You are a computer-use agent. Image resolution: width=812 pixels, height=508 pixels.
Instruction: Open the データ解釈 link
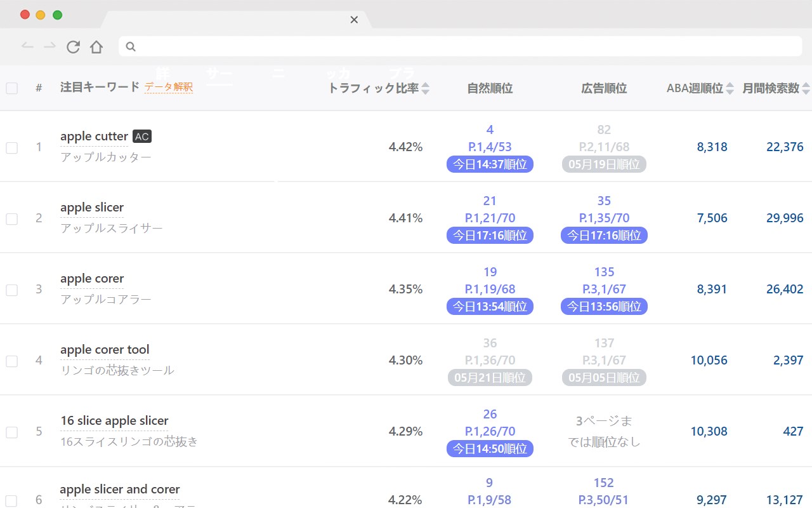click(168, 87)
